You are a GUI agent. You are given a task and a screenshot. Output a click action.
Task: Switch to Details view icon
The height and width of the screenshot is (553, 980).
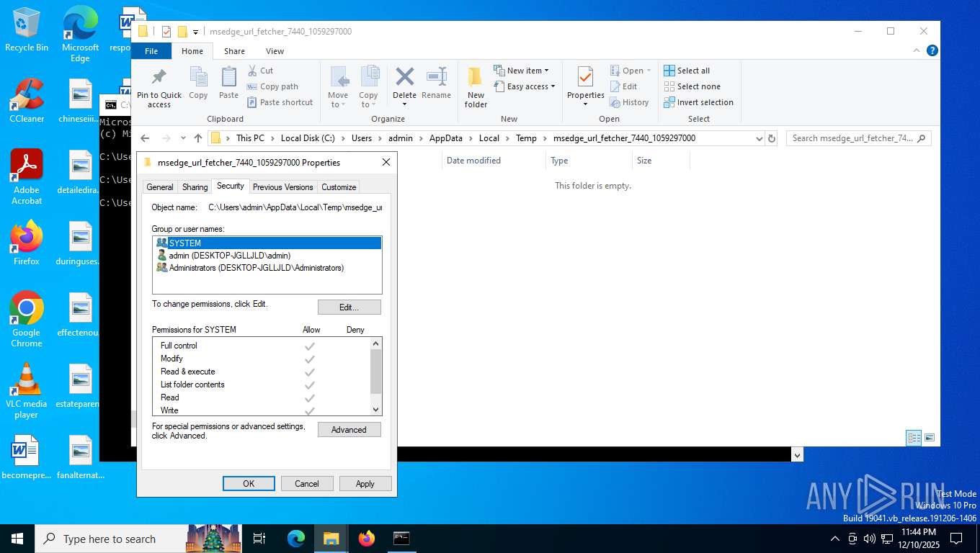(x=914, y=438)
